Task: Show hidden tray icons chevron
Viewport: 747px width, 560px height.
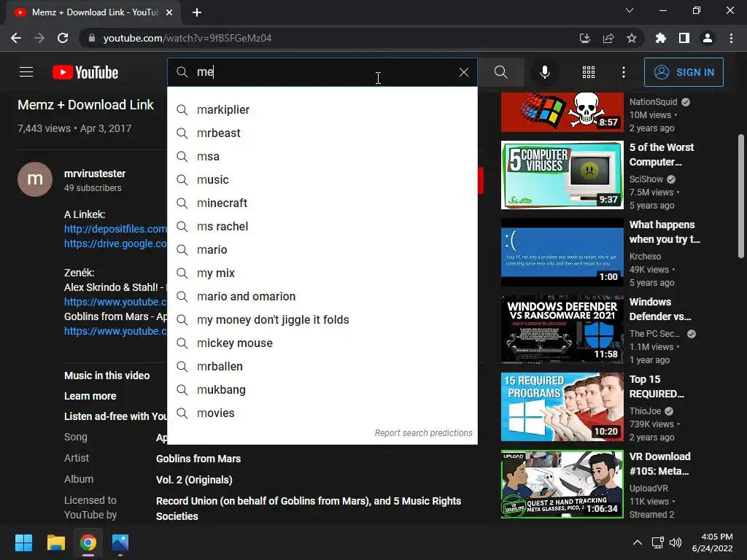Action: pyautogui.click(x=637, y=542)
